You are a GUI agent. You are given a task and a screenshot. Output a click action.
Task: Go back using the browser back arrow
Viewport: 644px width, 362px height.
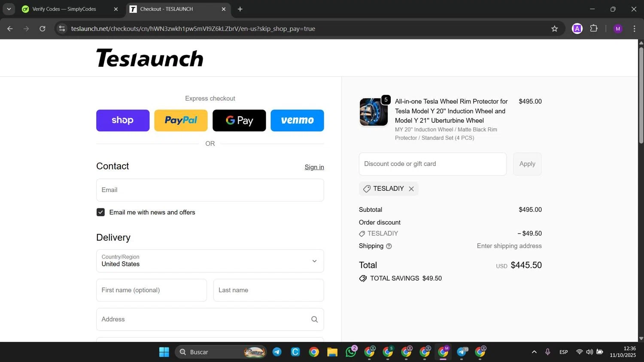tap(10, 29)
